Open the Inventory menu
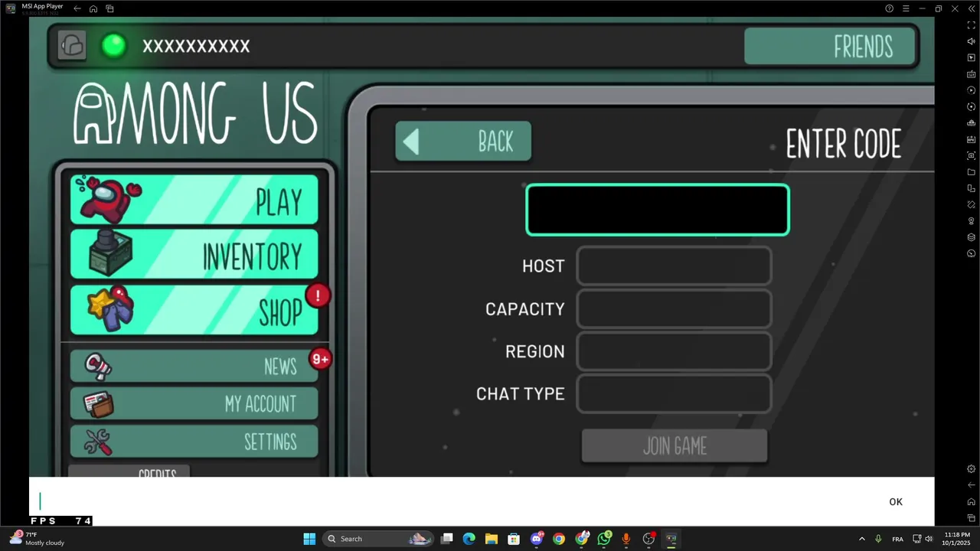The width and height of the screenshot is (980, 551). click(x=194, y=254)
